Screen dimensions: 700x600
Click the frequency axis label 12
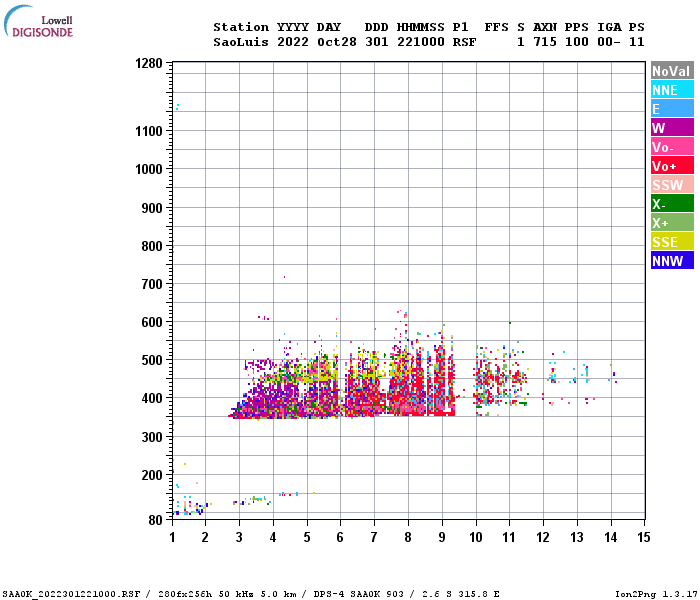click(543, 537)
